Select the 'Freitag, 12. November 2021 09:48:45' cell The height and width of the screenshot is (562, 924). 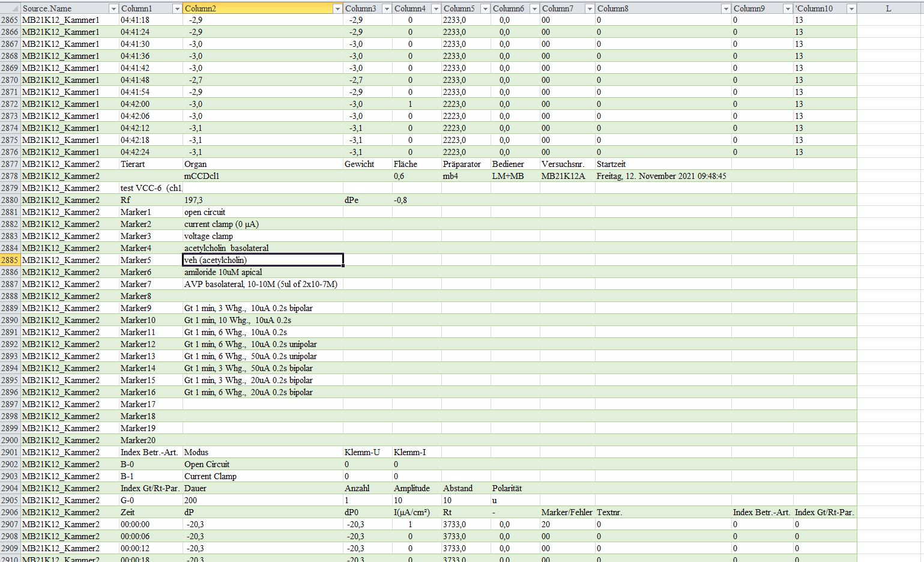(x=663, y=176)
